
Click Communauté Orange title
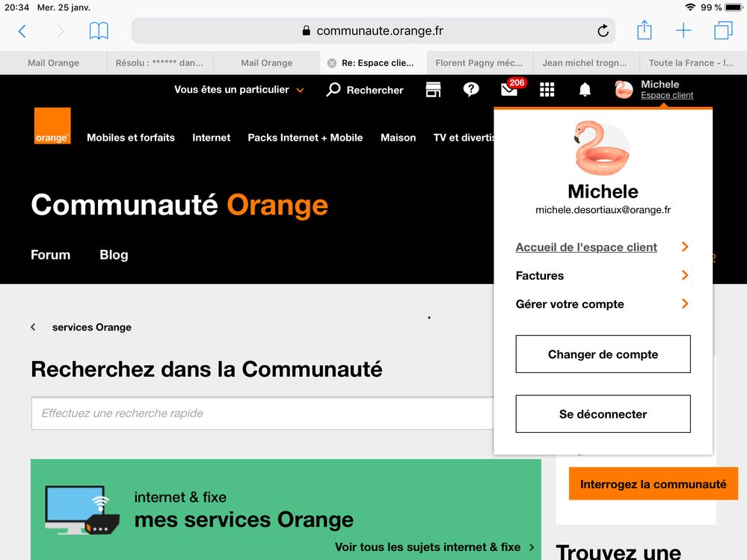click(x=179, y=206)
